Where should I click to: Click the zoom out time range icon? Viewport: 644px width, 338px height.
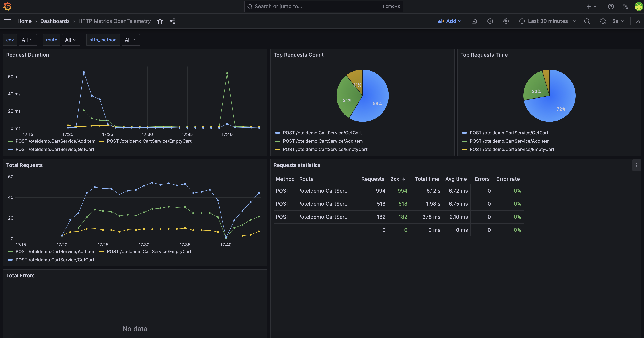tap(587, 21)
